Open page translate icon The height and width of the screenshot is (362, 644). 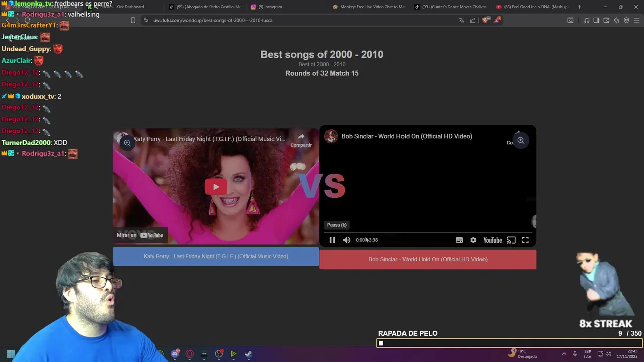click(461, 20)
